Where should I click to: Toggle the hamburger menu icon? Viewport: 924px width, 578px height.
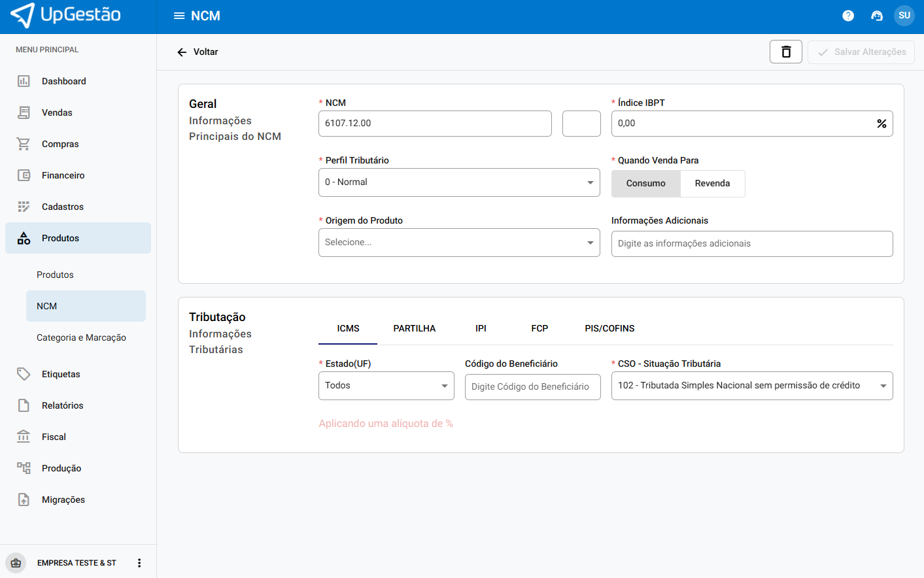(x=179, y=16)
